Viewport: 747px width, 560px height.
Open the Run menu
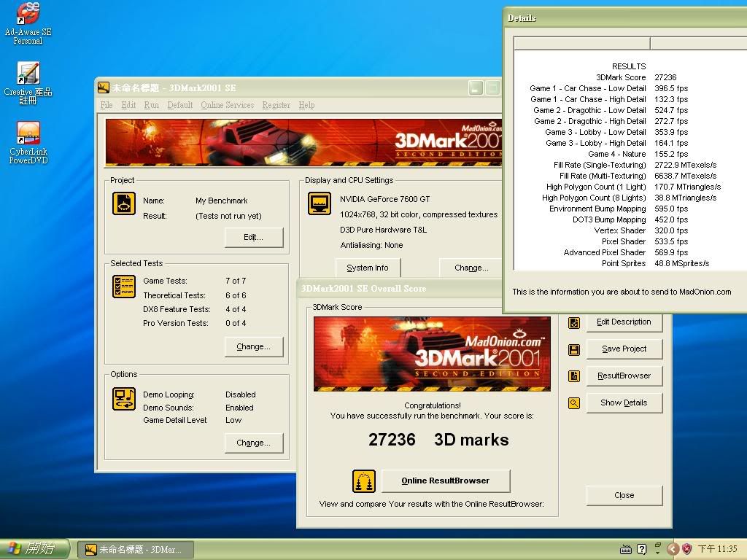point(151,105)
